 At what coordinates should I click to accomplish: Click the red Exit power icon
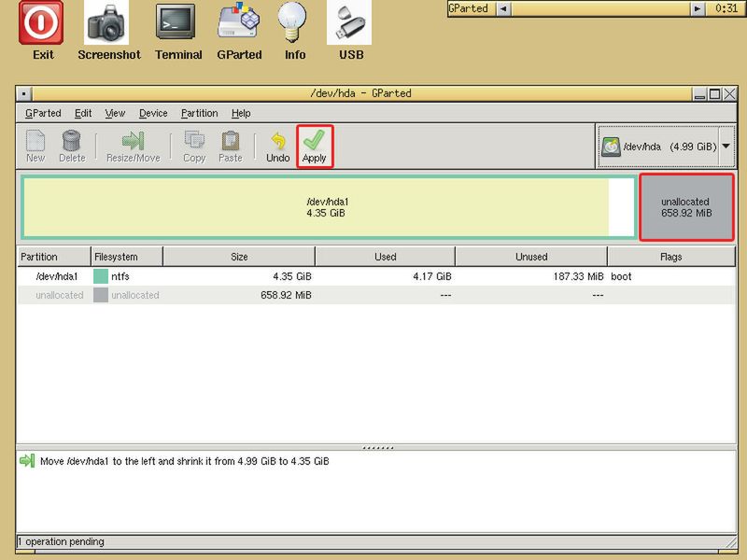[42, 22]
